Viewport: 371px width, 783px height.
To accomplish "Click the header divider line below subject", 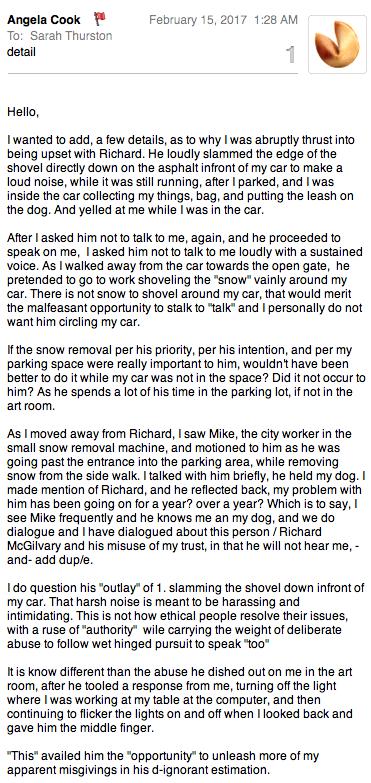I will (152, 73).
